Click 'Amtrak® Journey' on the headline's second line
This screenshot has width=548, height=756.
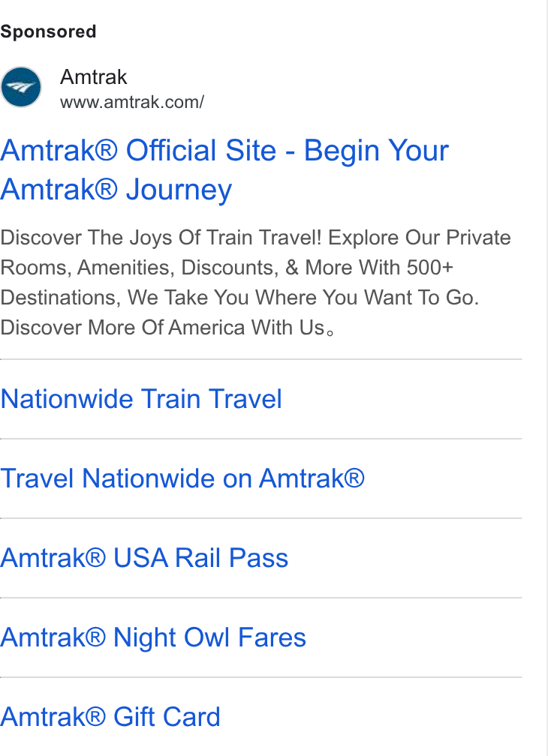click(x=116, y=189)
